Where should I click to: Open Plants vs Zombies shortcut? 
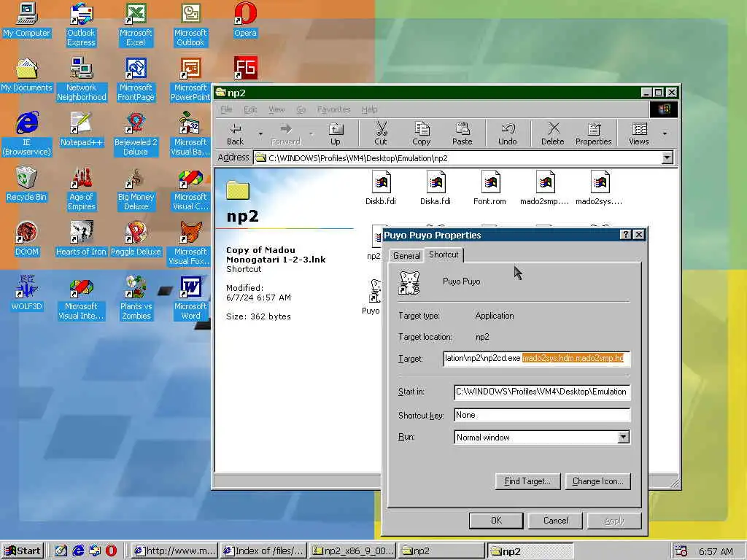136,298
